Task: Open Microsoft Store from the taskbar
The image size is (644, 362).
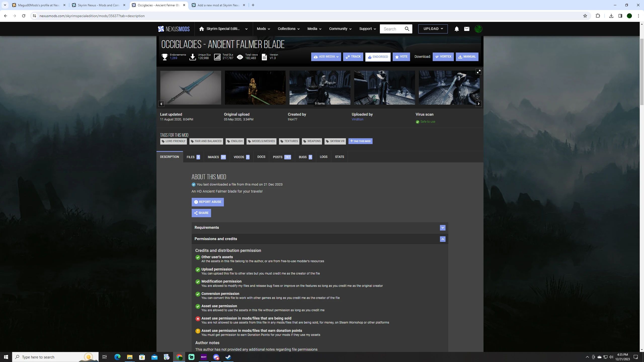Action: click(142, 357)
